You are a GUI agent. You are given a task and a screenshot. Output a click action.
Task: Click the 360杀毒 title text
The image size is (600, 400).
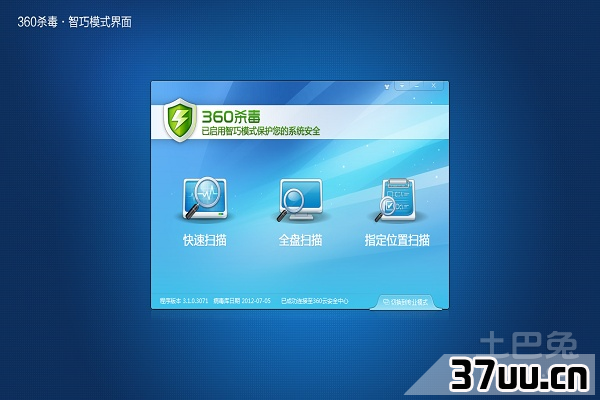(231, 116)
